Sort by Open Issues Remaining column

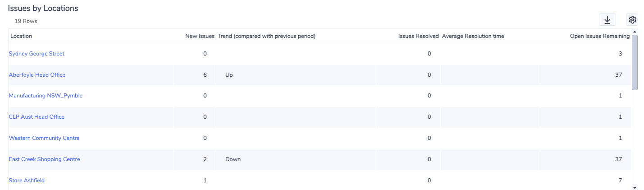point(600,36)
